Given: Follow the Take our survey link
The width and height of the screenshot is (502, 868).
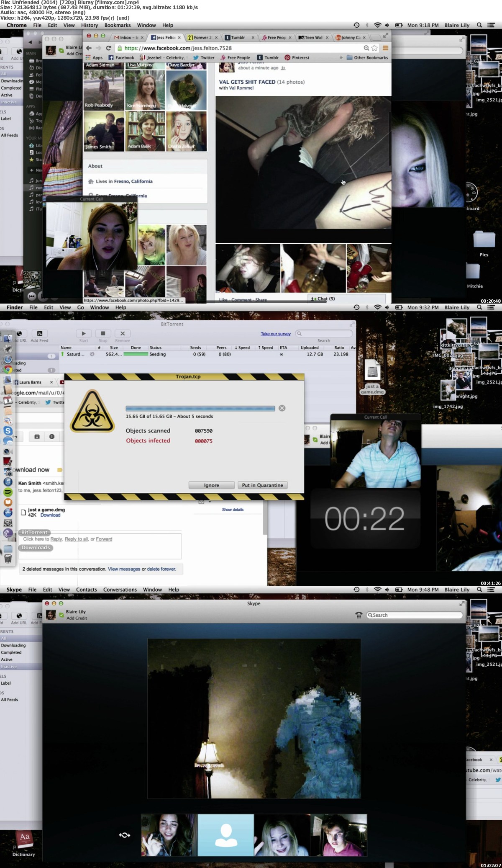Looking at the screenshot, I should tap(276, 334).
